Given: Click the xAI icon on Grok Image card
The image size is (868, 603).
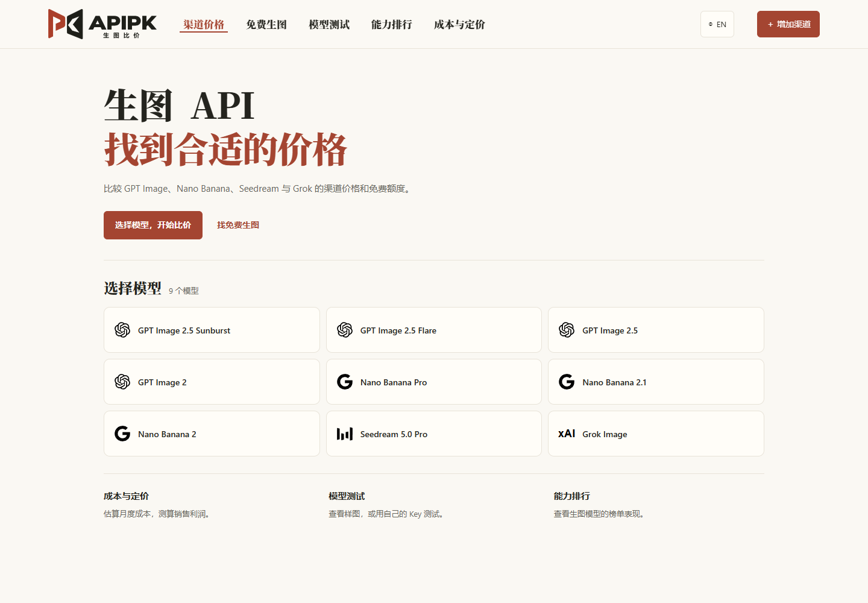Looking at the screenshot, I should (x=567, y=434).
